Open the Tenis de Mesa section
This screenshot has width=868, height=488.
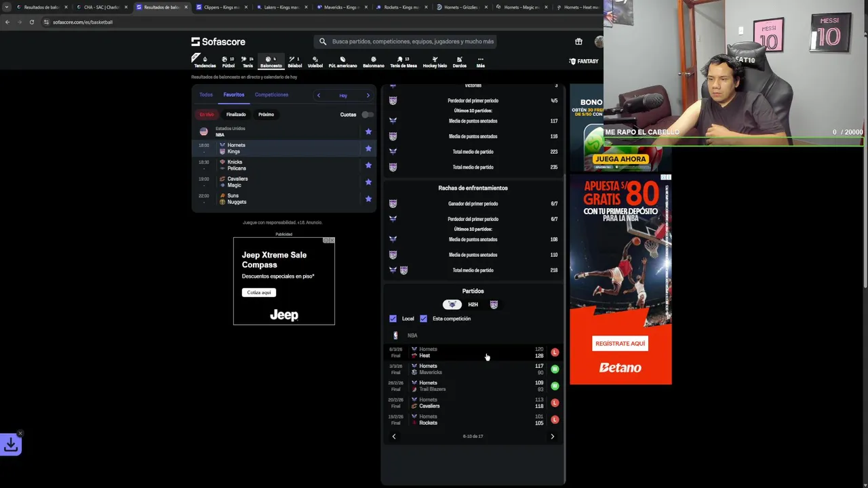[403, 62]
